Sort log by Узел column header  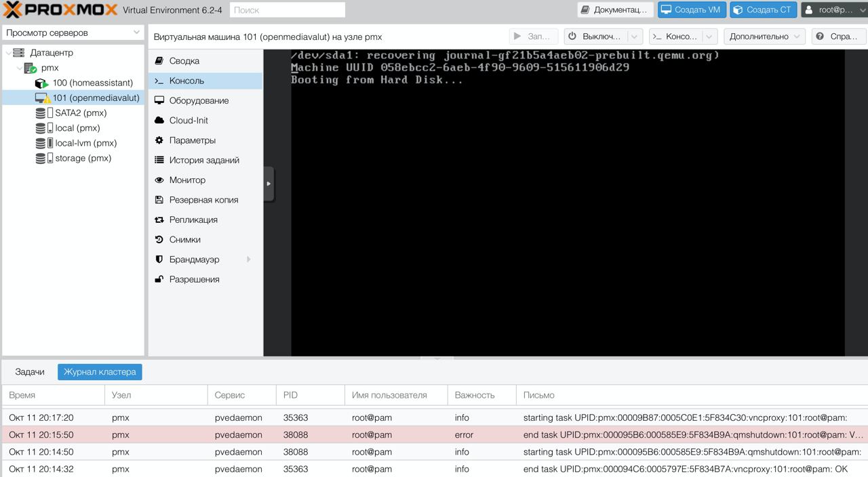click(156, 395)
